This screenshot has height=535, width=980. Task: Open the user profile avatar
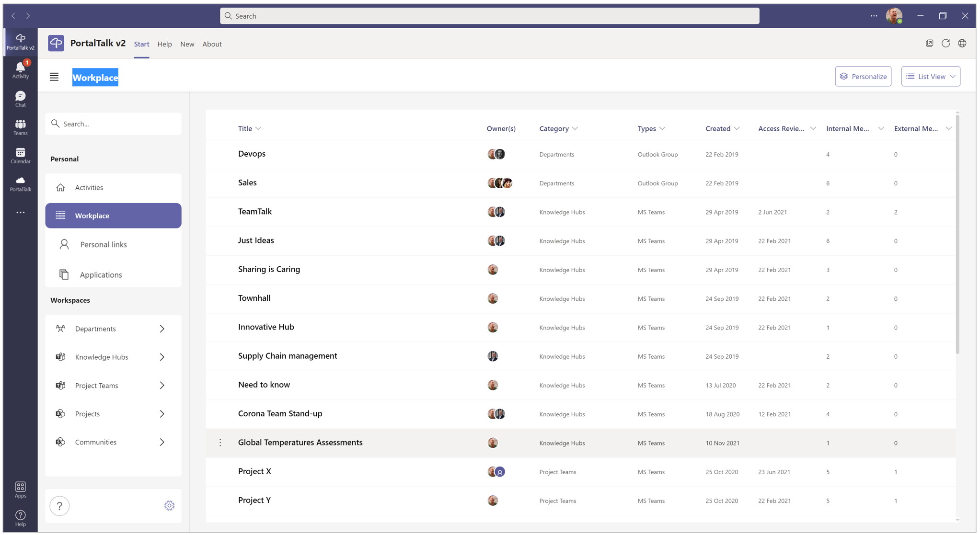894,16
